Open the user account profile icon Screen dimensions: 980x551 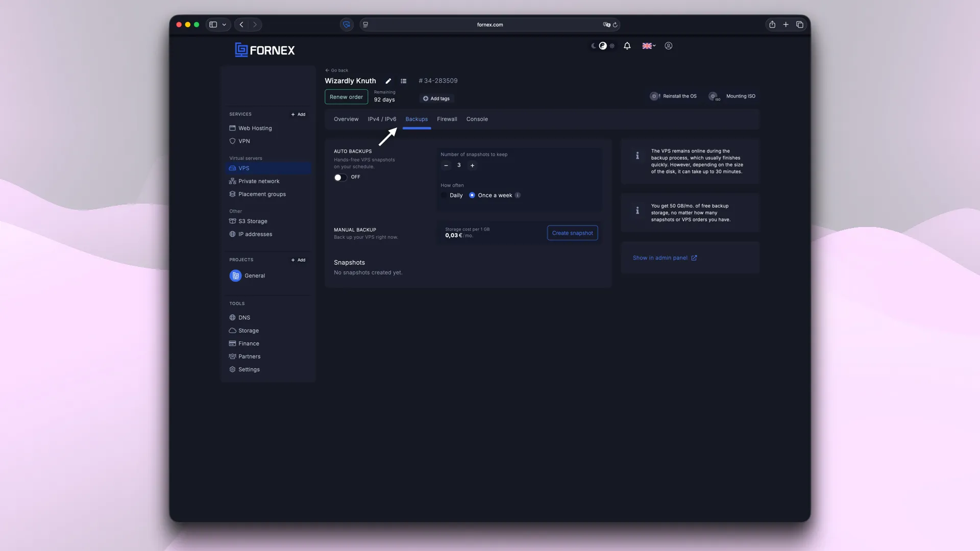click(668, 46)
